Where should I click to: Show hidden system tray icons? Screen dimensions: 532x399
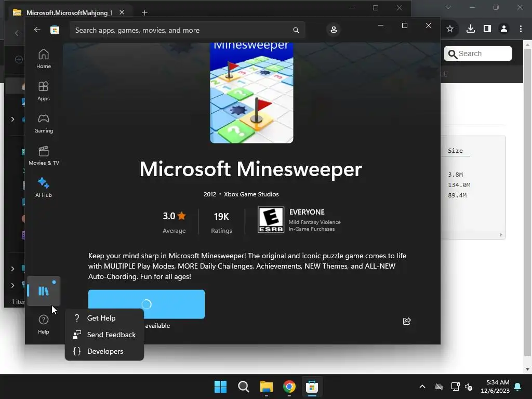422,387
